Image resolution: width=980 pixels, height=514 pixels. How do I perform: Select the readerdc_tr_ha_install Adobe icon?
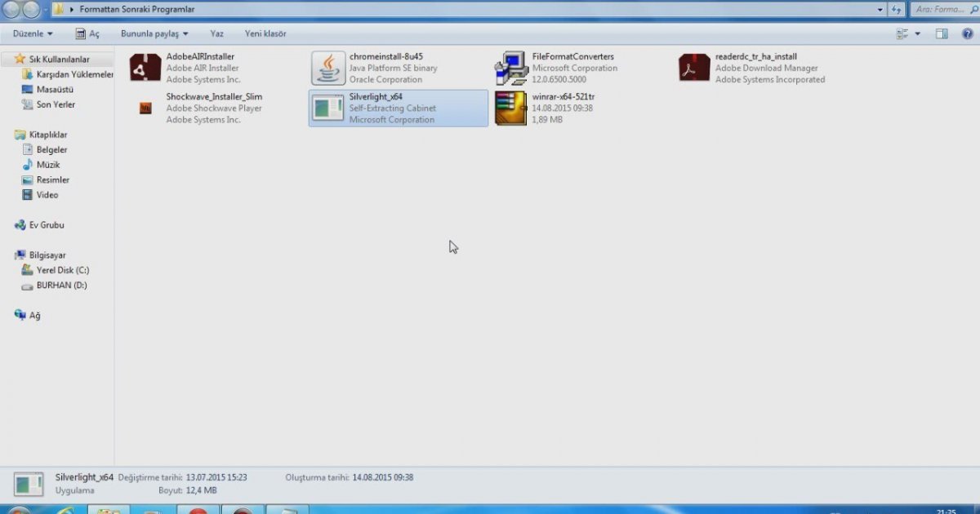[x=694, y=68]
